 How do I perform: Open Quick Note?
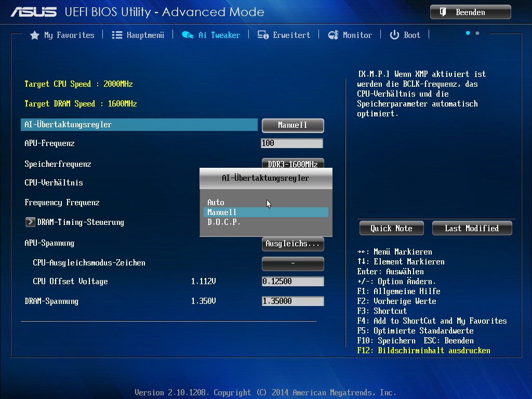(x=392, y=229)
